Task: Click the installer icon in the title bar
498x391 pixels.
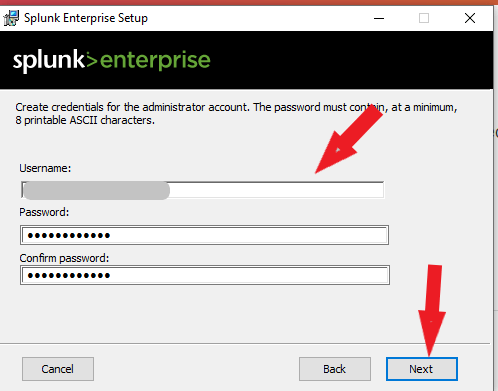Action: 11,18
